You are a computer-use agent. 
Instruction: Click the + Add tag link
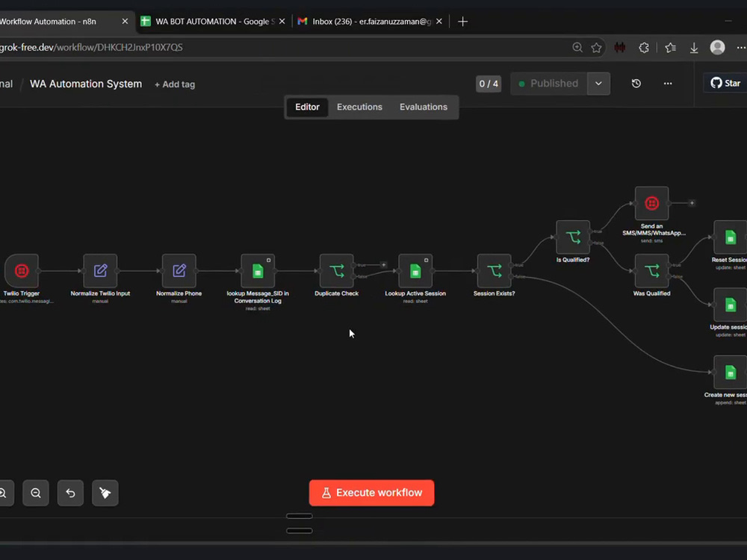(x=175, y=84)
